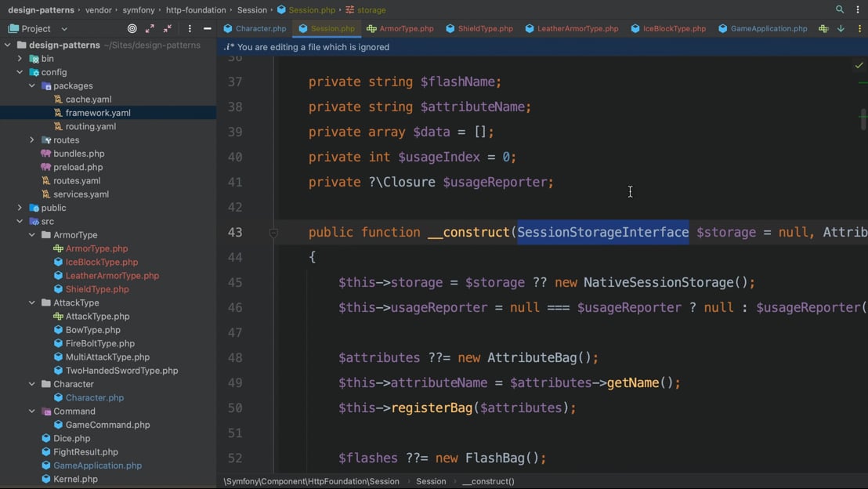This screenshot has width=868, height=489.
Task: Click http-foundation in breadcrumb path
Action: tap(196, 10)
